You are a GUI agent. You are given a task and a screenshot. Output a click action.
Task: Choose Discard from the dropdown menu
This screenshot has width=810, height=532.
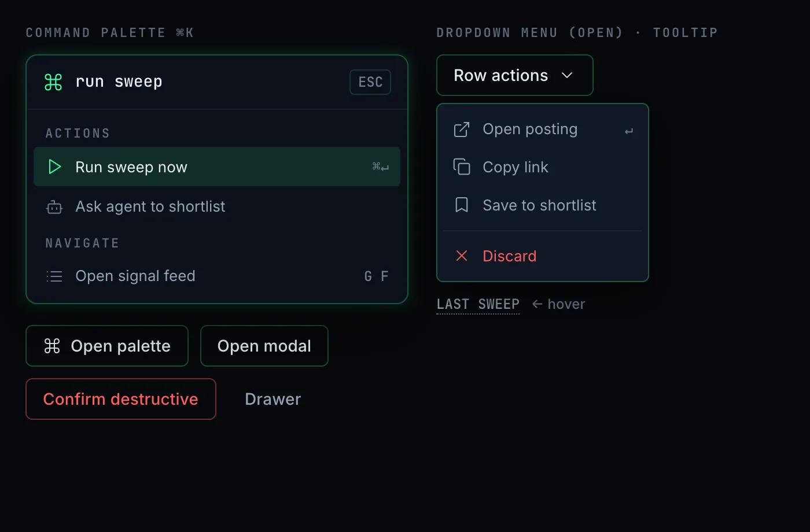(x=543, y=256)
